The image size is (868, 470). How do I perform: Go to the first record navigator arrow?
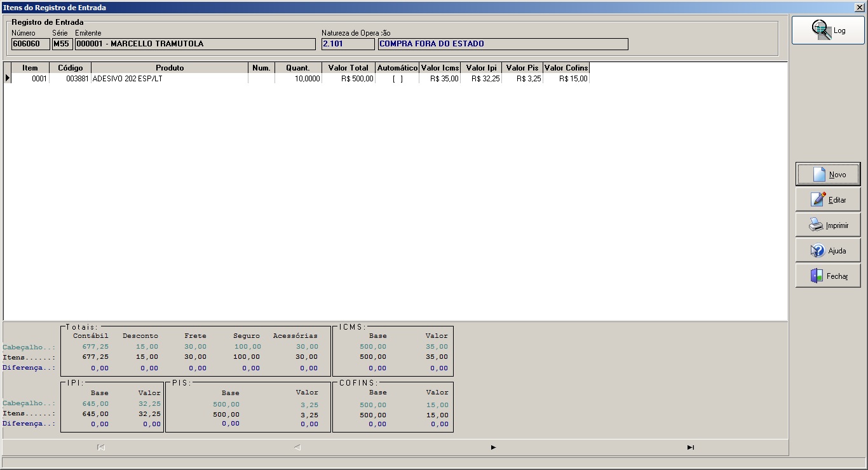click(x=101, y=447)
